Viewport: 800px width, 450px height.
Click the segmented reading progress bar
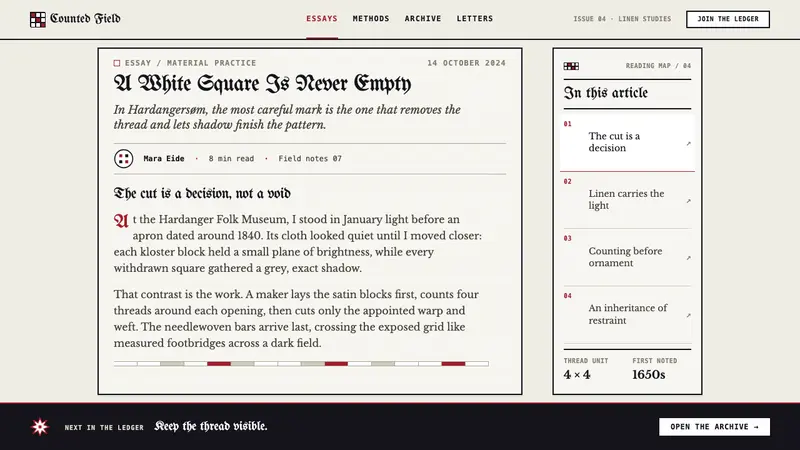click(x=301, y=364)
